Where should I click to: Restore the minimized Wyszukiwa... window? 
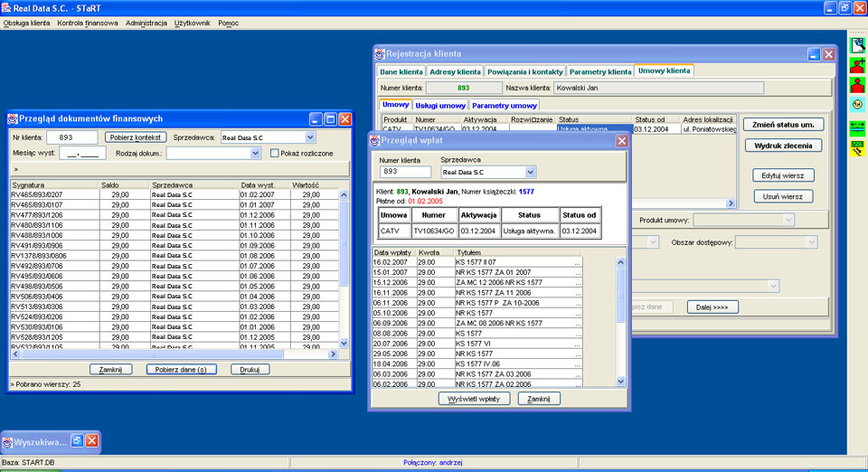77,441
